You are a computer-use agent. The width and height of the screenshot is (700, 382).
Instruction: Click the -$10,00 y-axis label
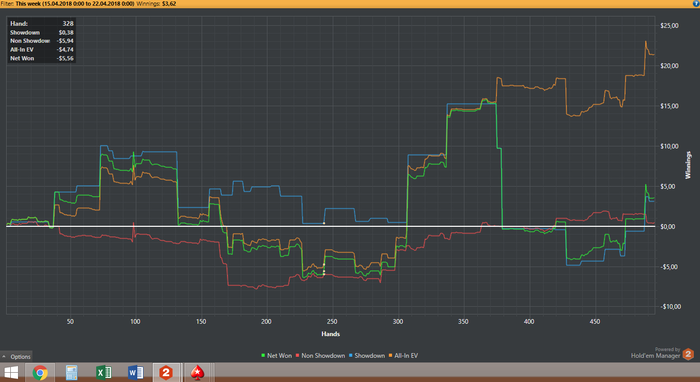click(x=671, y=307)
